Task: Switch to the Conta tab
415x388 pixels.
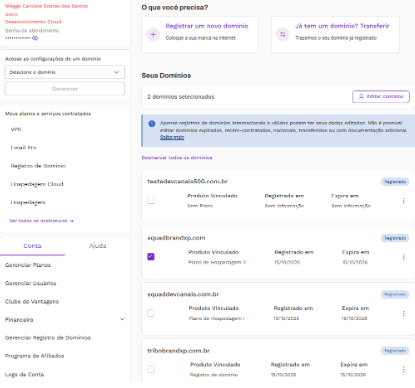Action: [32, 246]
